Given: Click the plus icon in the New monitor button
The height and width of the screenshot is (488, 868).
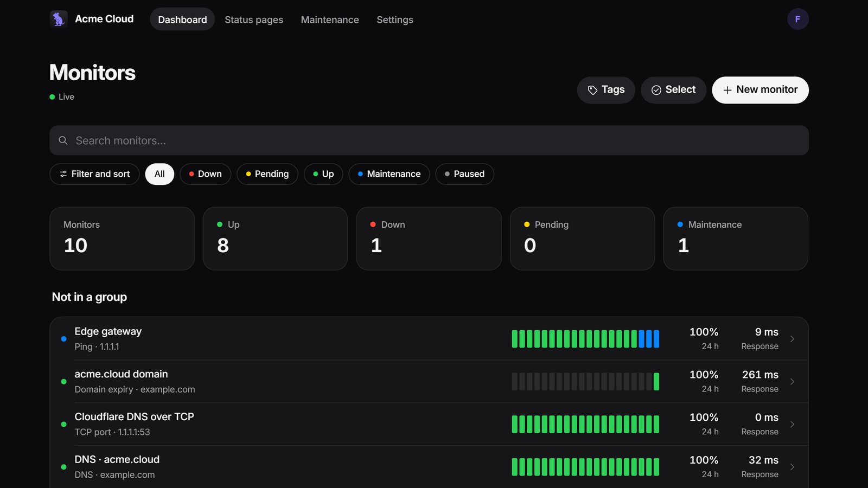Looking at the screenshot, I should pyautogui.click(x=727, y=90).
